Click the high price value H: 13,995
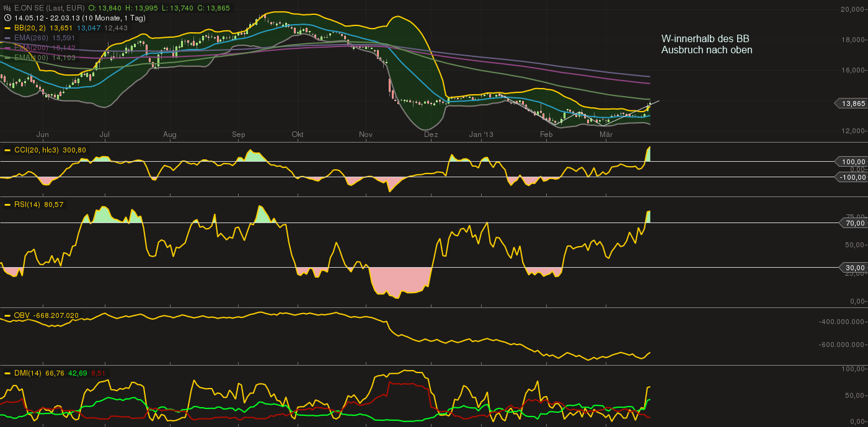868x427 pixels. click(x=142, y=8)
